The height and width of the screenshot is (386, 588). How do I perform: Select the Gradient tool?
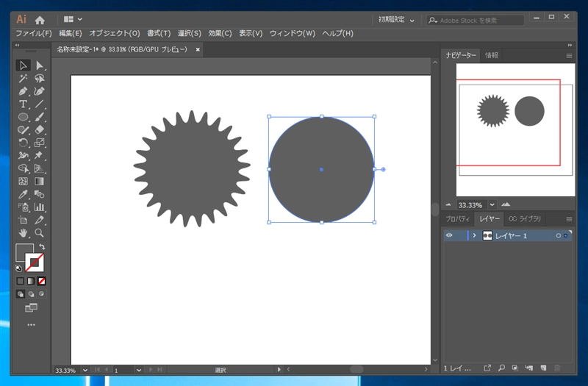coord(40,181)
